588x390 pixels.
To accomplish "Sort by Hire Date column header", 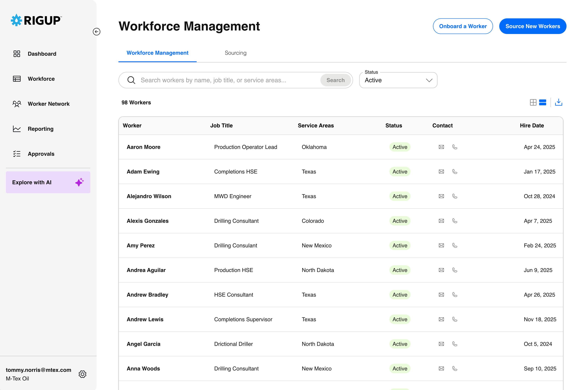I will tap(532, 126).
